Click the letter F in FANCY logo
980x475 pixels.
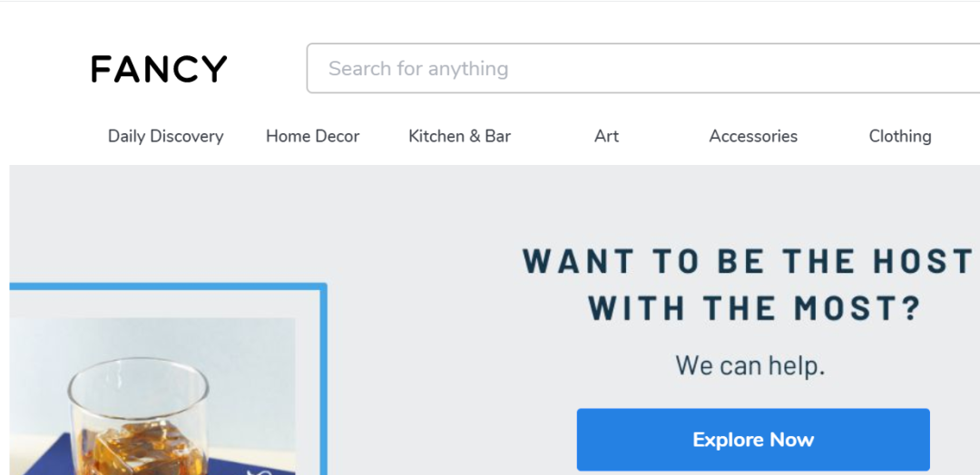(102, 69)
